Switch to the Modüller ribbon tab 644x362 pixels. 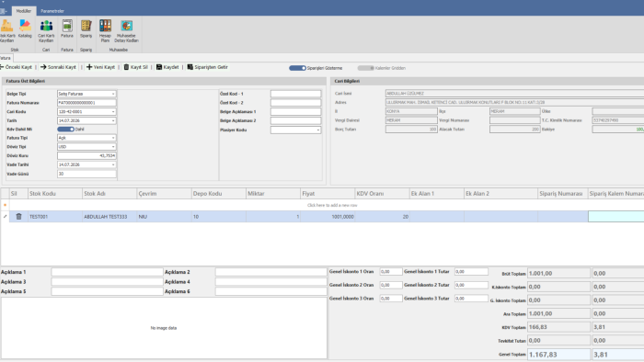tap(23, 11)
